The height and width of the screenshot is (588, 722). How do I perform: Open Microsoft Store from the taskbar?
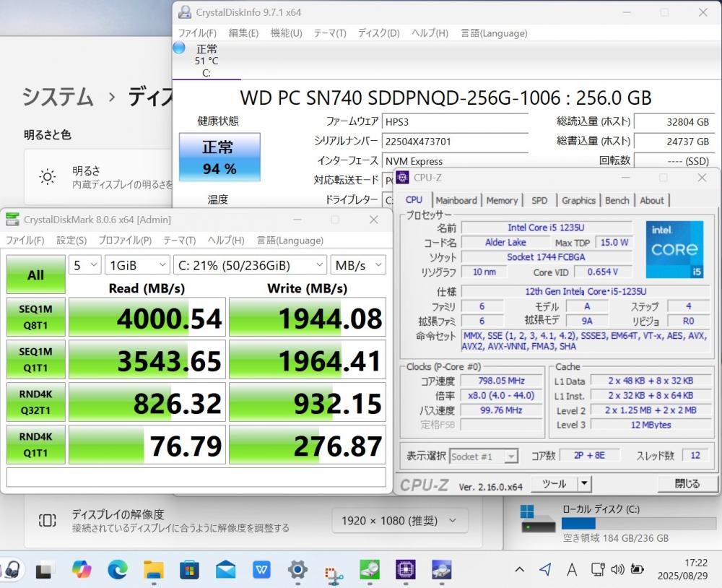[x=189, y=570]
